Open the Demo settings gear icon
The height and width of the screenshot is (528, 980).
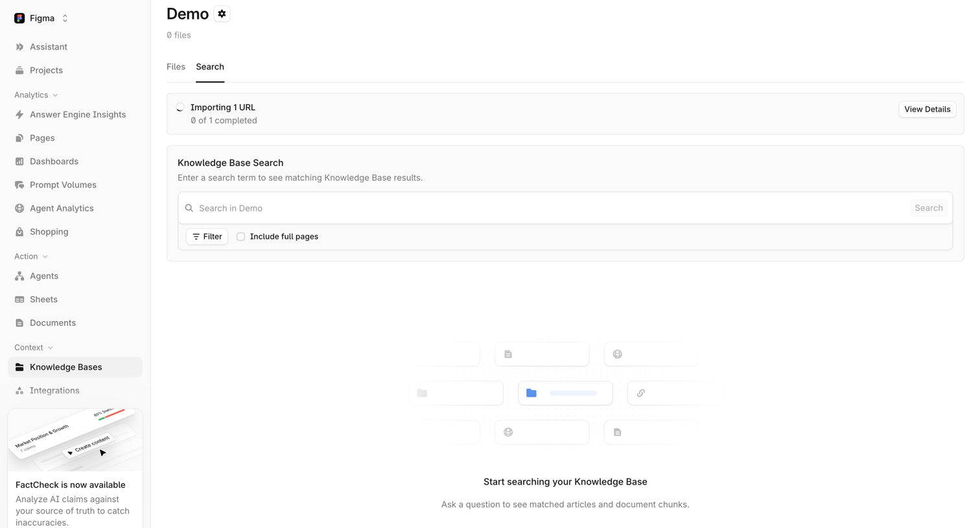click(x=222, y=14)
